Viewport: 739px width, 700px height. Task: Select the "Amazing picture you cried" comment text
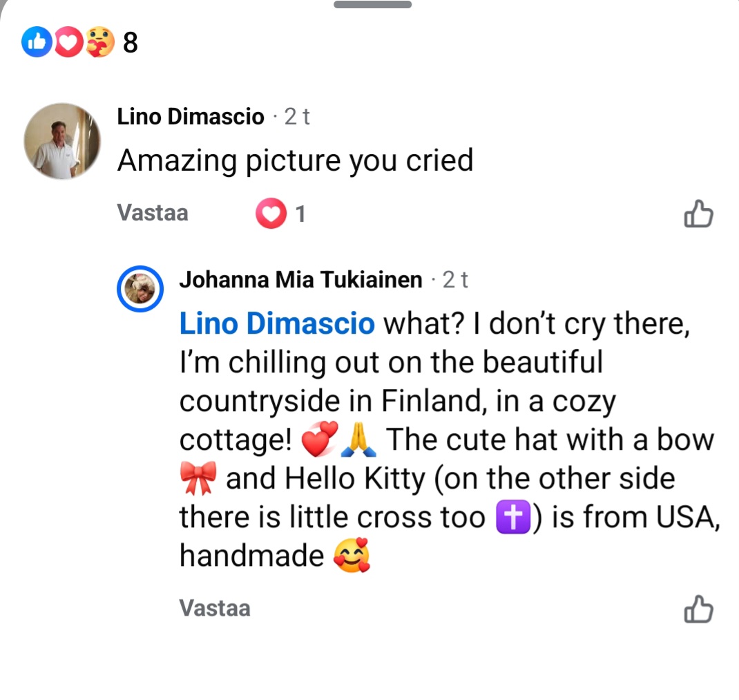[295, 161]
